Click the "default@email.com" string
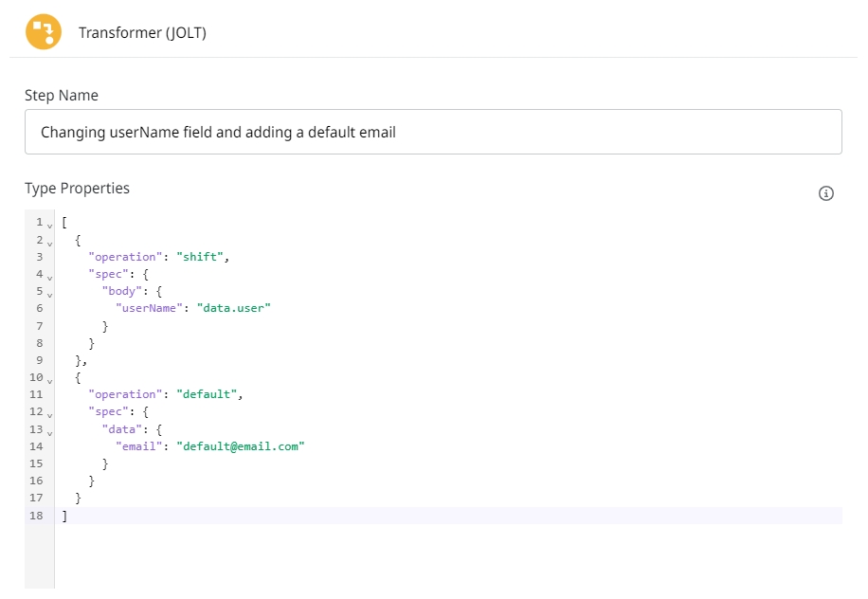 click(241, 445)
